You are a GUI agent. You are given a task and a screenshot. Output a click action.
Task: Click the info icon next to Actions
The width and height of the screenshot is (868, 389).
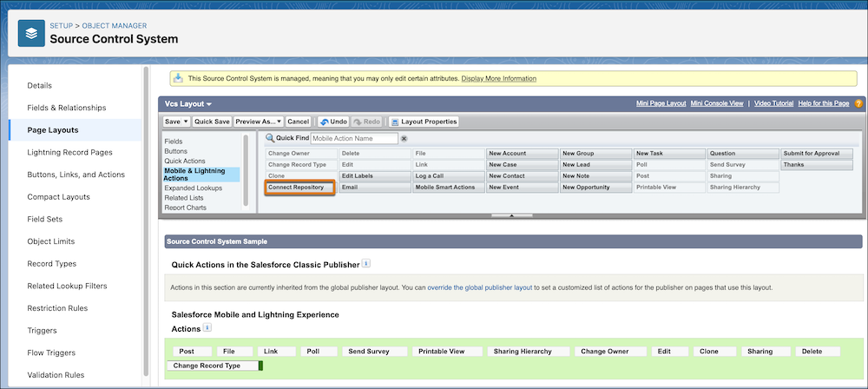(x=207, y=328)
